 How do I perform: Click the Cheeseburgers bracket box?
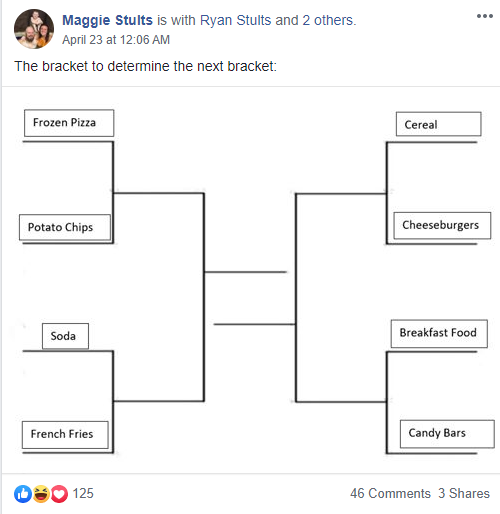442,225
